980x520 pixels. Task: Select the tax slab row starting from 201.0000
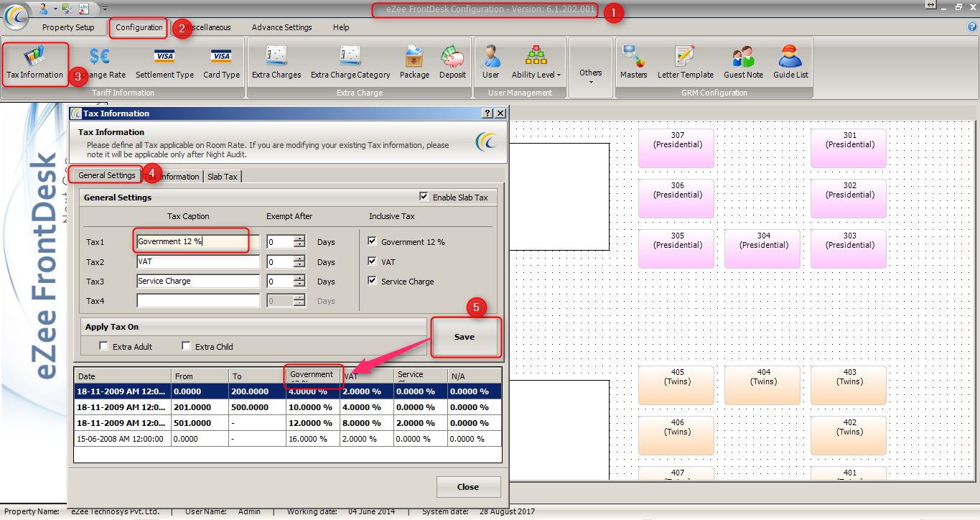tap(288, 407)
